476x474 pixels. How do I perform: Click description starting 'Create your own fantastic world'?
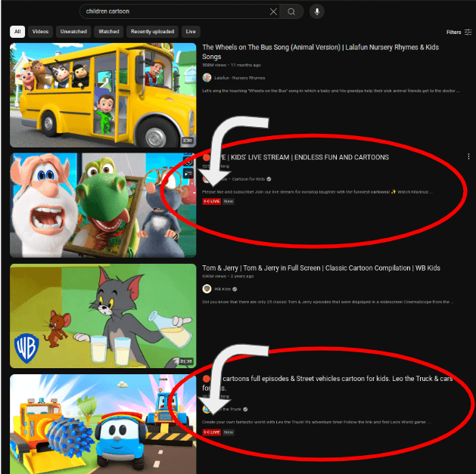point(316,422)
